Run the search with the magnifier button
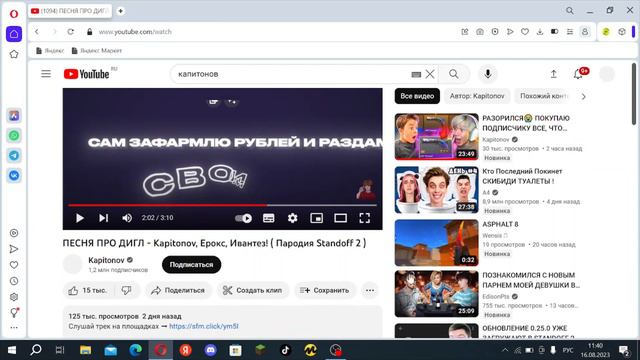 (x=453, y=74)
